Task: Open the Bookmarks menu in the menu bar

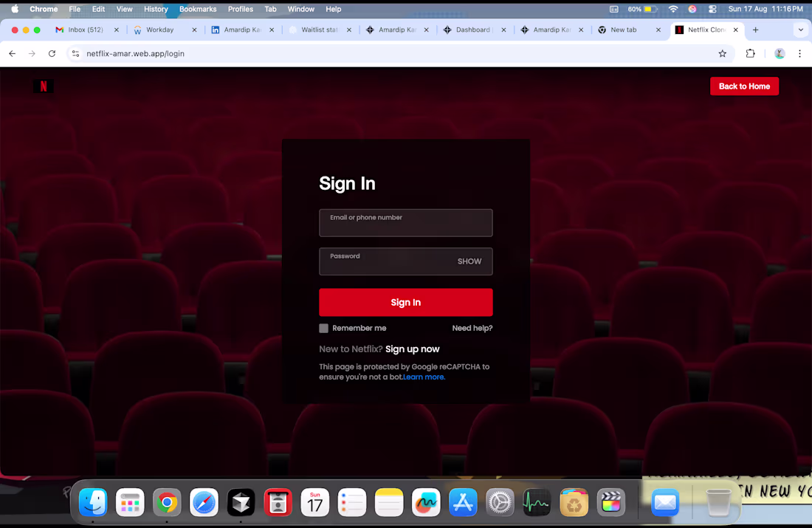Action: click(198, 9)
